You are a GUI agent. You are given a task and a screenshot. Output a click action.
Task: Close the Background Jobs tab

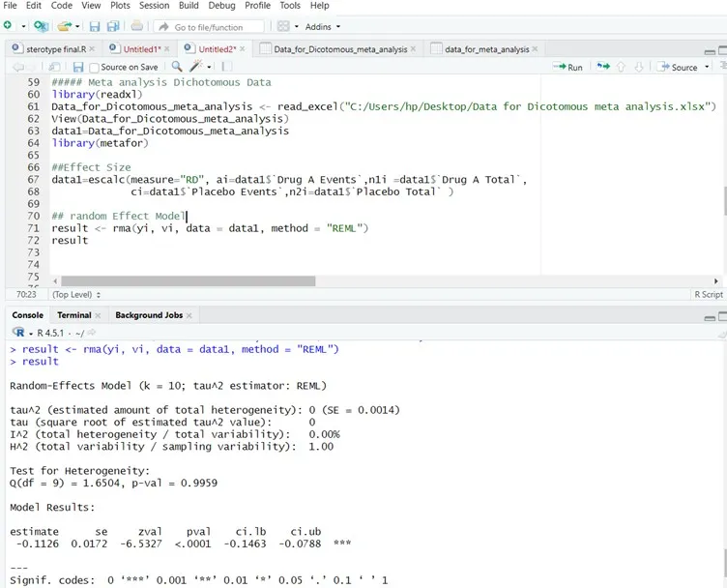[189, 315]
